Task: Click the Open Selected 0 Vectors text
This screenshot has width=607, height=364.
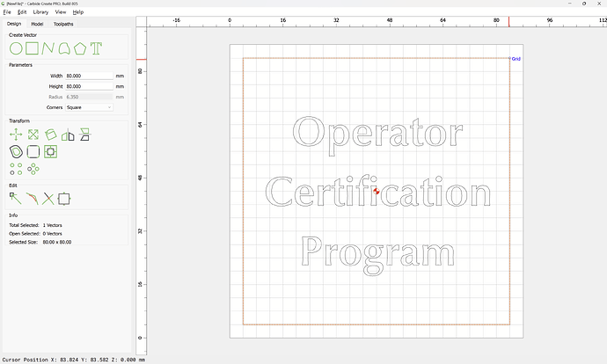Action: (x=35, y=234)
